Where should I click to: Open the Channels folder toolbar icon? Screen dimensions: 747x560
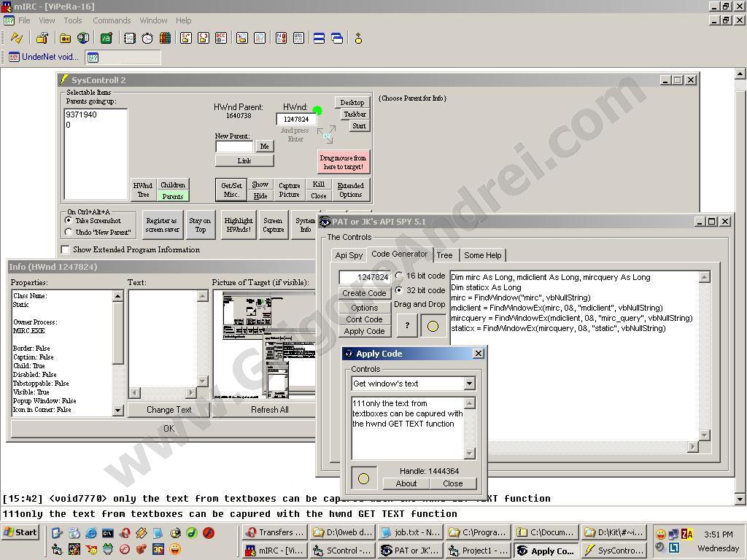point(65,38)
